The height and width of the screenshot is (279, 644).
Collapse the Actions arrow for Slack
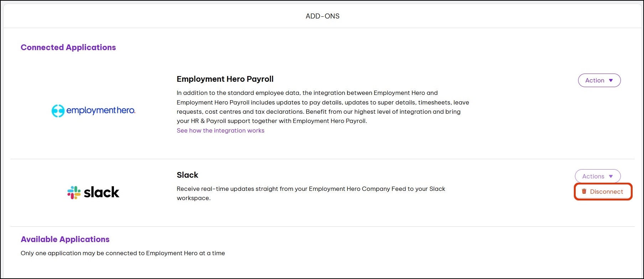611,176
